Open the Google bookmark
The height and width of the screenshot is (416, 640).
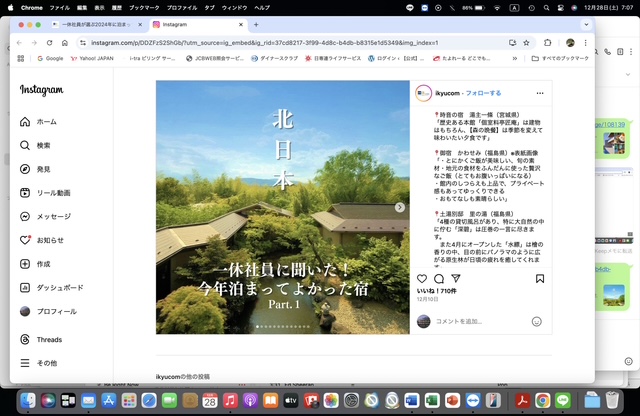point(50,58)
